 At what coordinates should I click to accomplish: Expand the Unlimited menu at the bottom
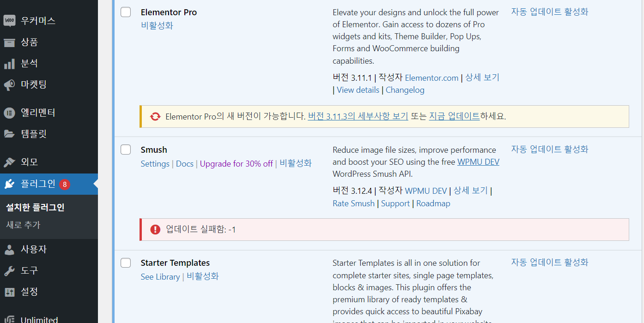pyautogui.click(x=39, y=318)
